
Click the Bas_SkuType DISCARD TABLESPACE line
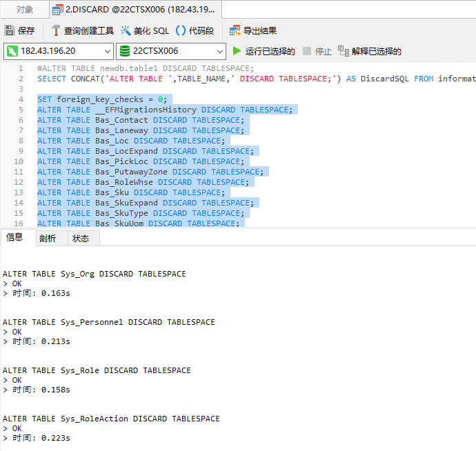141,213
